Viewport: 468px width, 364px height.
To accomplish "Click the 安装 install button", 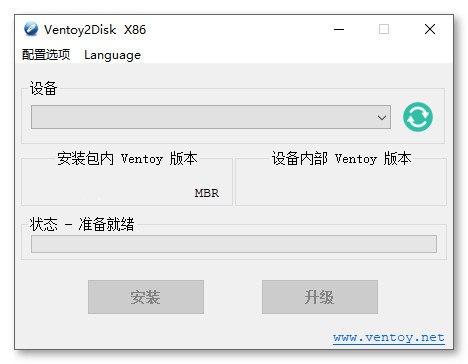I will 146,297.
